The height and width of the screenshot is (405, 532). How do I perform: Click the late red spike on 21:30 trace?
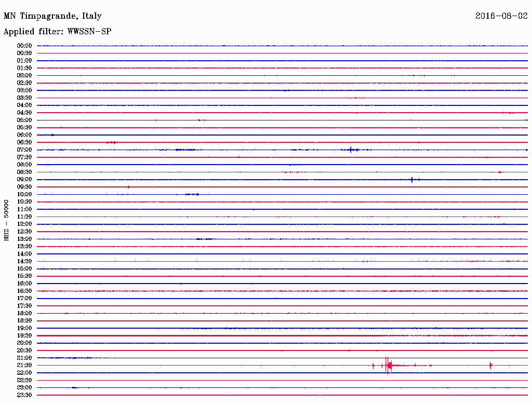[490, 366]
